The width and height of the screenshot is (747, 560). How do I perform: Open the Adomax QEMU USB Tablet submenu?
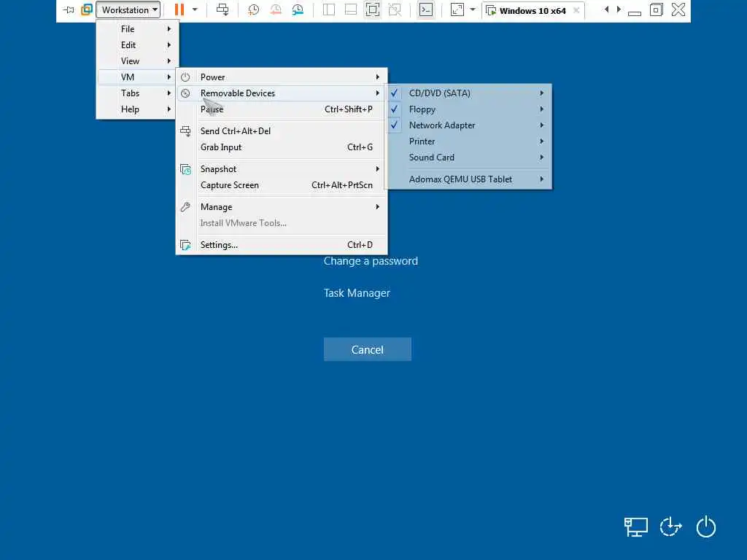469,179
